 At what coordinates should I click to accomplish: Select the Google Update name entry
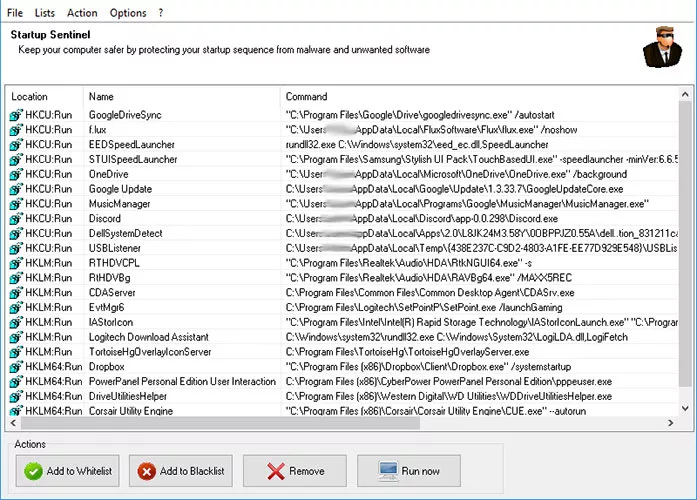coord(120,189)
